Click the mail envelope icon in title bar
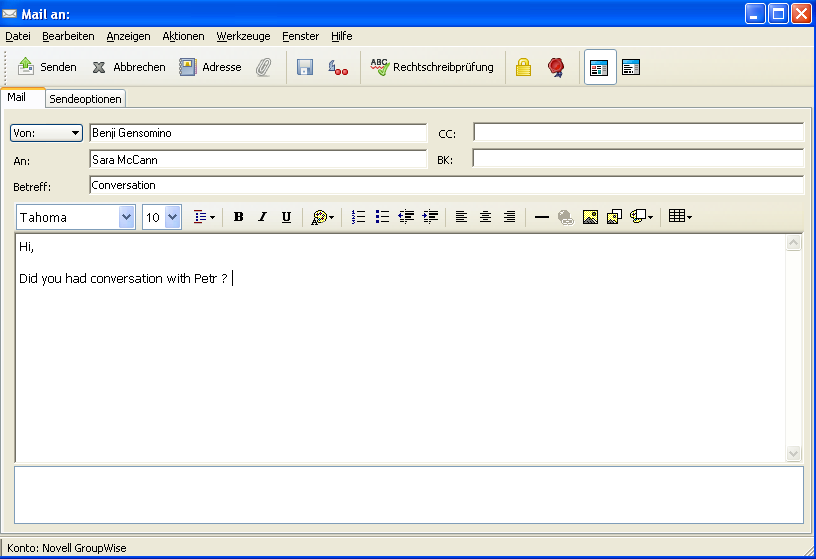816x559 pixels. [9, 14]
